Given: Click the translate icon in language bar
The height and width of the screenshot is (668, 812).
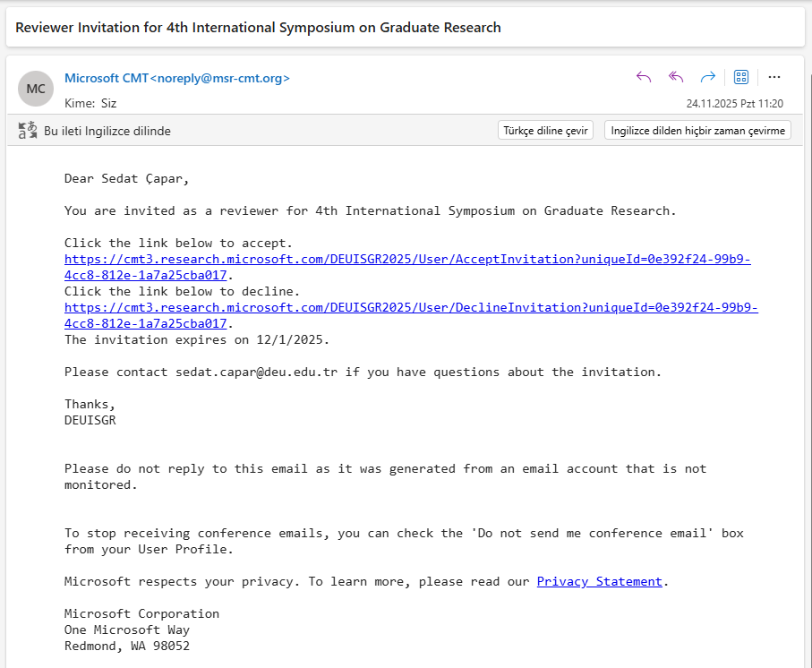Looking at the screenshot, I should [x=28, y=131].
